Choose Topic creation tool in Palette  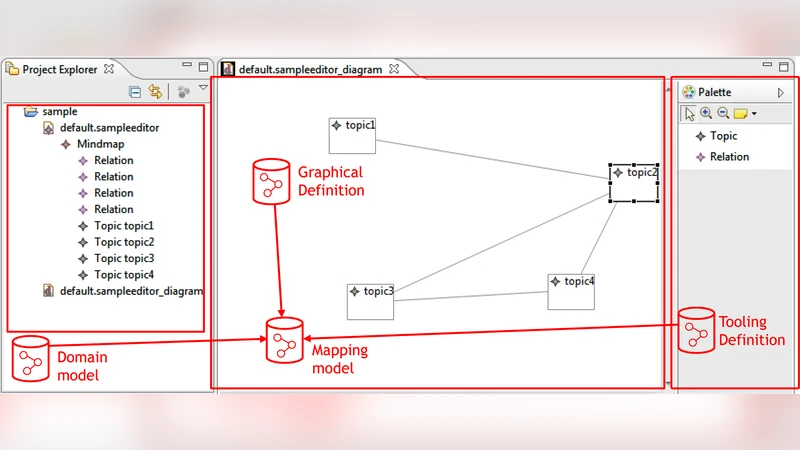(723, 136)
